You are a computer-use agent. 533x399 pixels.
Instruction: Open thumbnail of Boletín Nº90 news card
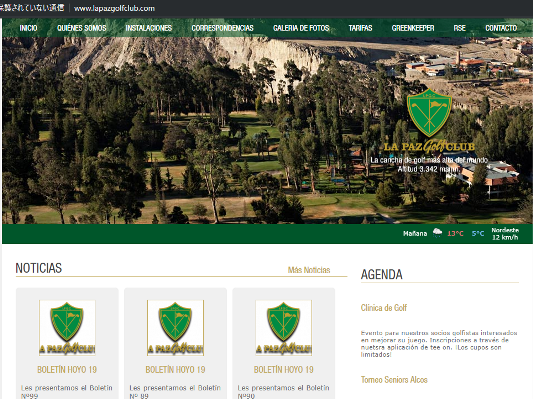[283, 328]
